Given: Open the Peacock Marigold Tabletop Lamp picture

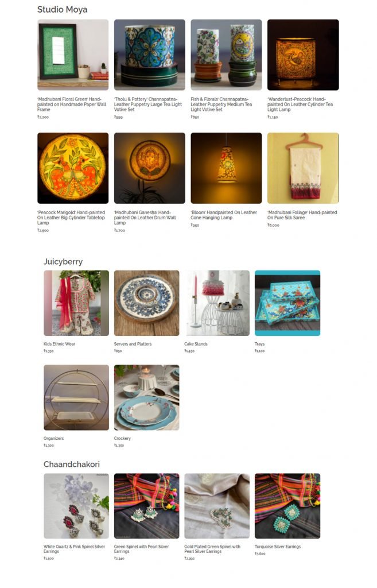Looking at the screenshot, I should (73, 168).
